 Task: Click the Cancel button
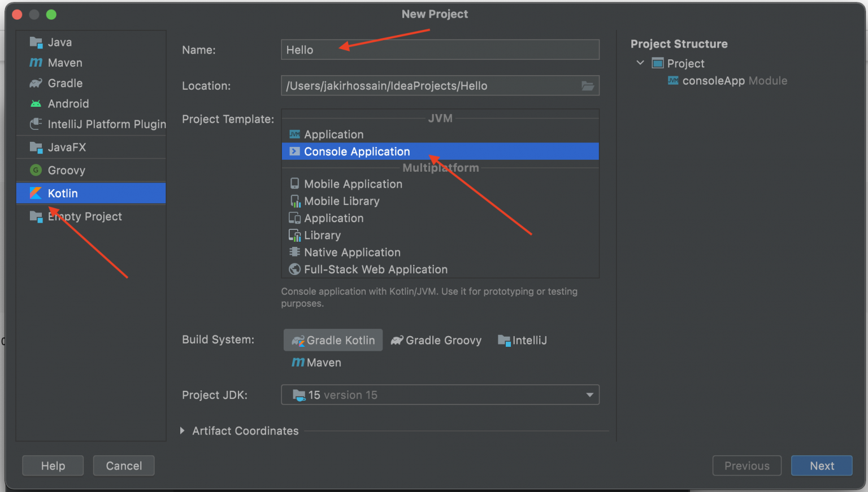click(x=124, y=465)
